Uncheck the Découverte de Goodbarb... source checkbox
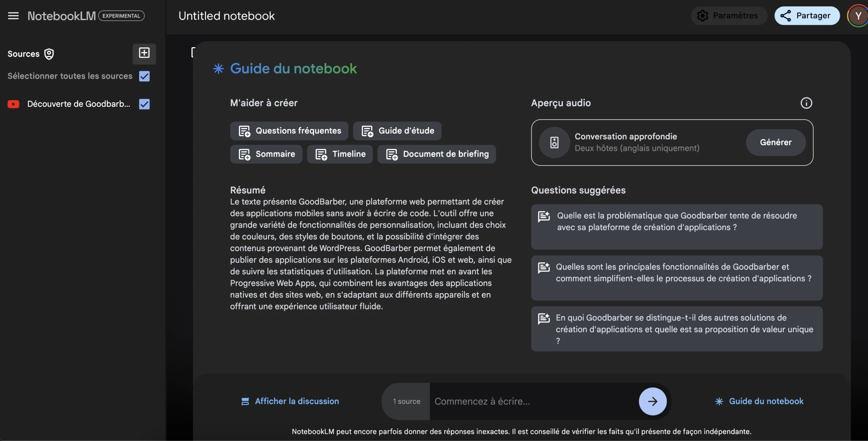 click(144, 104)
